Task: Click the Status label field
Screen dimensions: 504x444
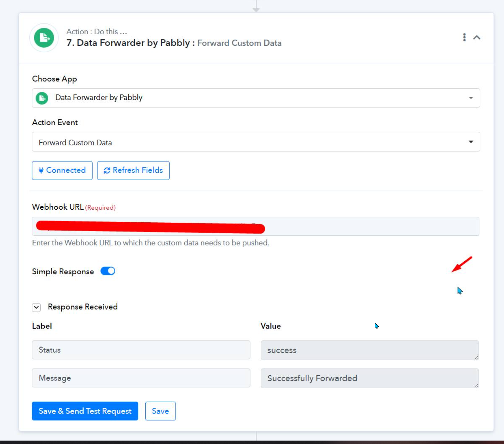Action: (x=141, y=350)
